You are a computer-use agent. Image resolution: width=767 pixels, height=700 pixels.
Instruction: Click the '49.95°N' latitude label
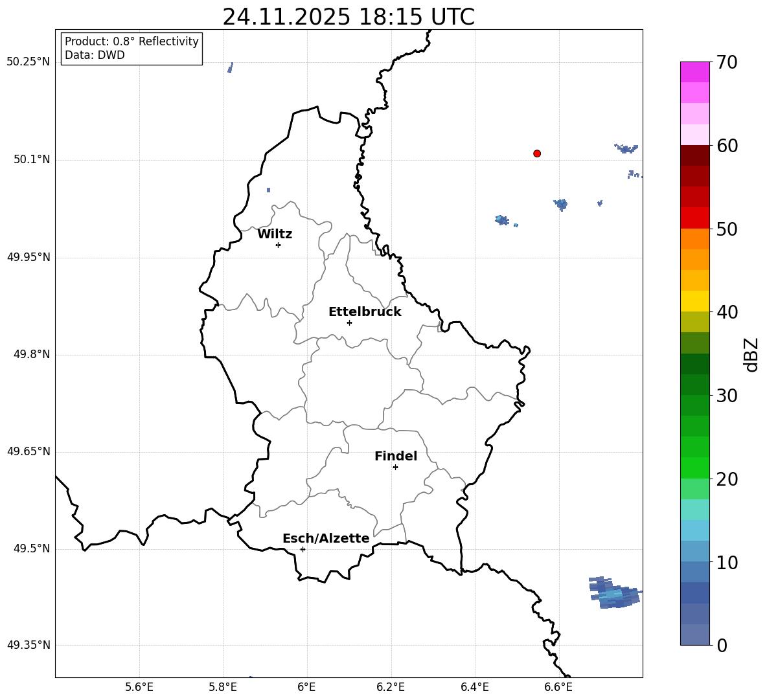click(29, 257)
